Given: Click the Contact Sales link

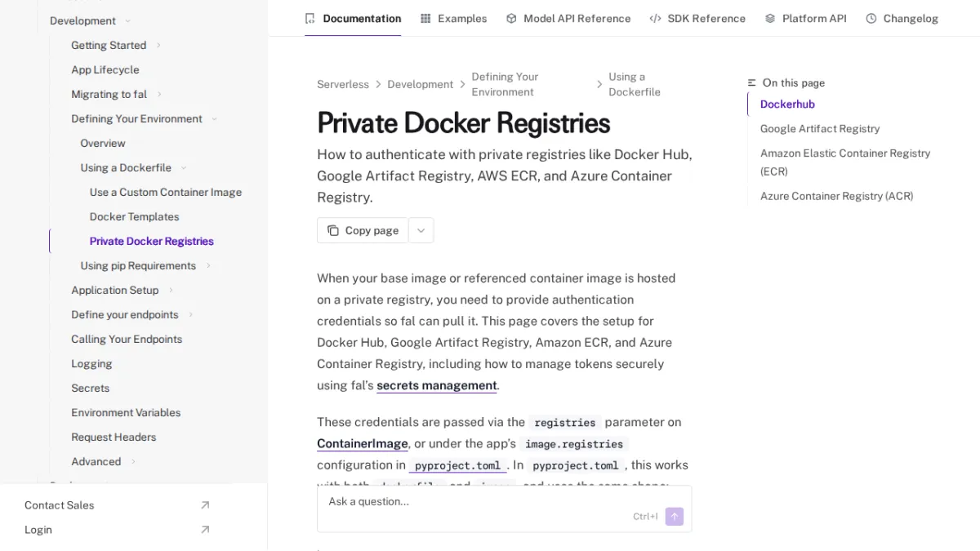Looking at the screenshot, I should (x=59, y=505).
